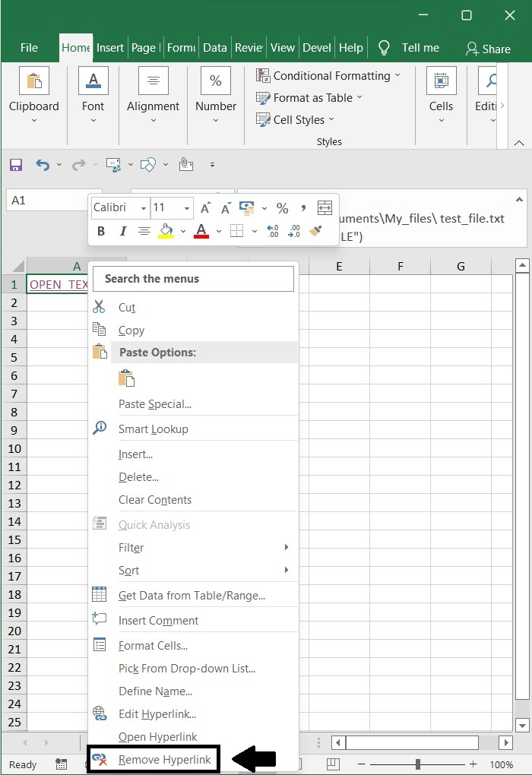
Task: Click the Save icon in quick access toolbar
Action: [16, 165]
